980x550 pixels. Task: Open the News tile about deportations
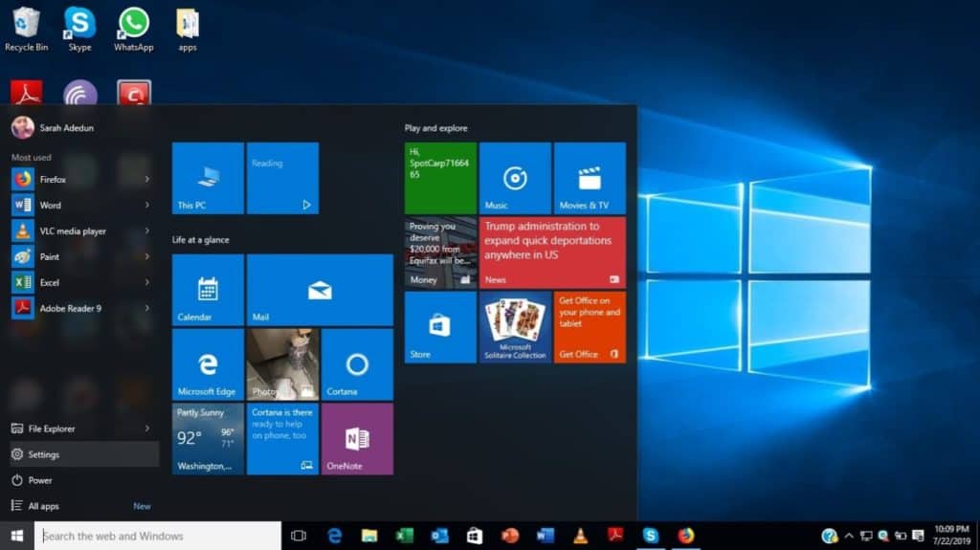tap(552, 253)
